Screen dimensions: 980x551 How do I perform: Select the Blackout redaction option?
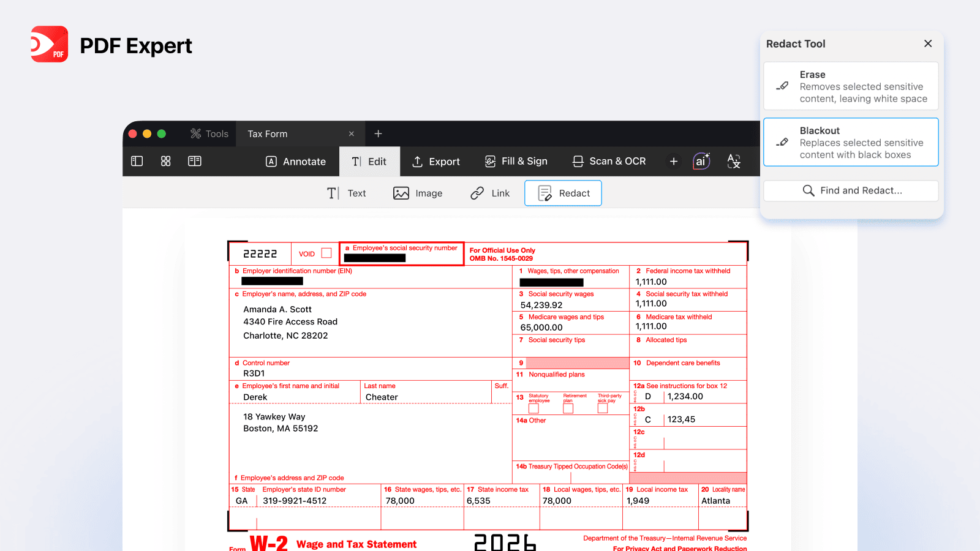pyautogui.click(x=851, y=142)
